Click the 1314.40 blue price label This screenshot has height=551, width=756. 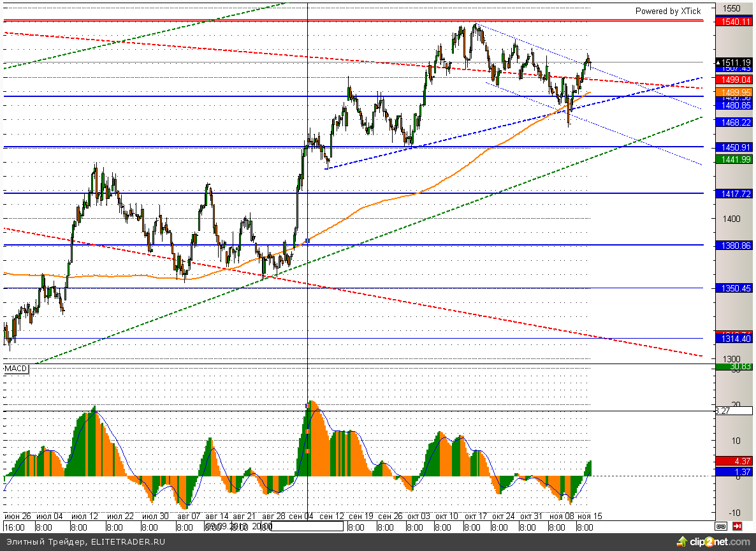click(x=735, y=339)
